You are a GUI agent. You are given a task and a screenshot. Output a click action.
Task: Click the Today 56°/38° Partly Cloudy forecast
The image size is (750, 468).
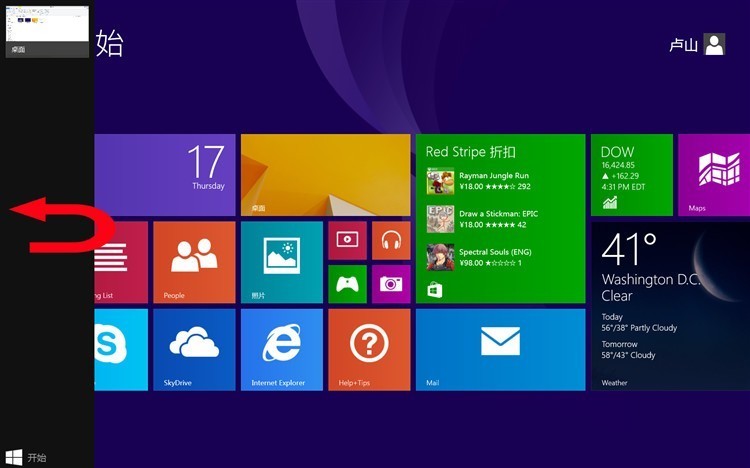tap(639, 323)
